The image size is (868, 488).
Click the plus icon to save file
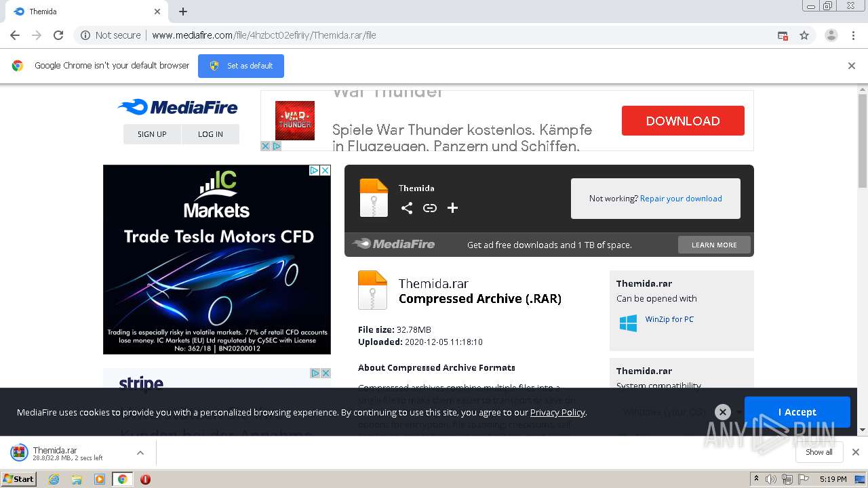[x=453, y=208]
